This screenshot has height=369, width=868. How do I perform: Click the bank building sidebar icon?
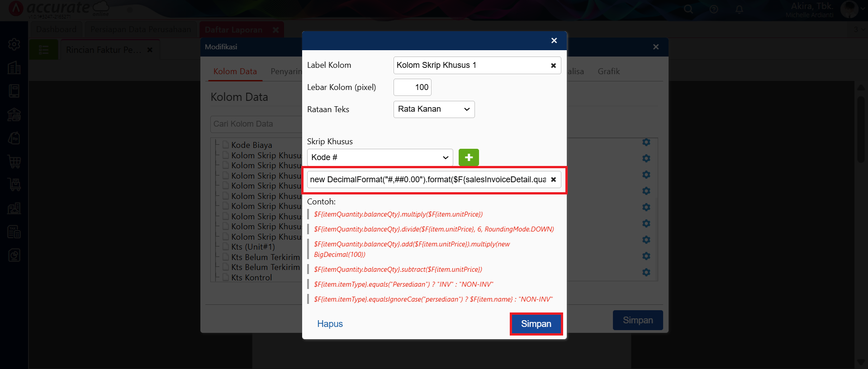tap(14, 114)
